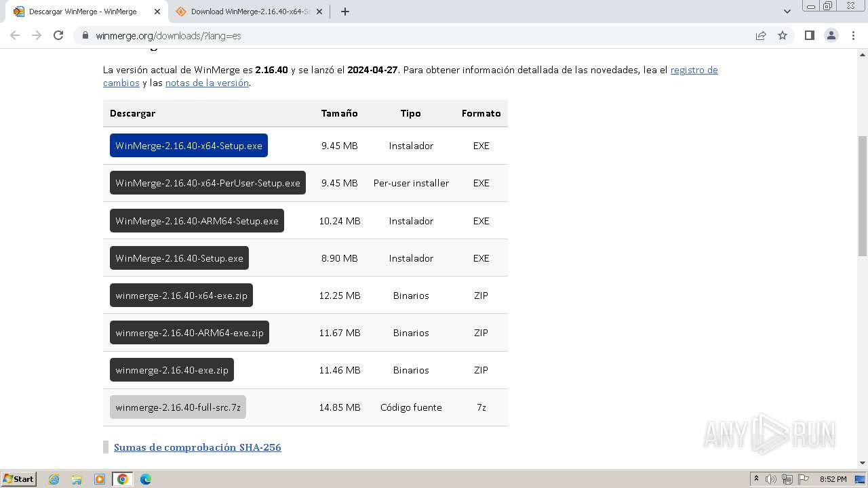Select the Código fuente type cell
Image resolution: width=868 pixels, height=488 pixels.
[x=411, y=407]
